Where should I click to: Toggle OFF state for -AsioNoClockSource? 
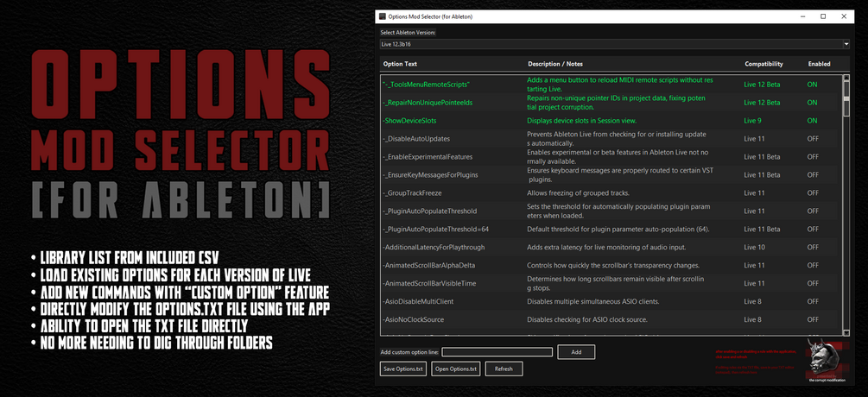click(813, 319)
